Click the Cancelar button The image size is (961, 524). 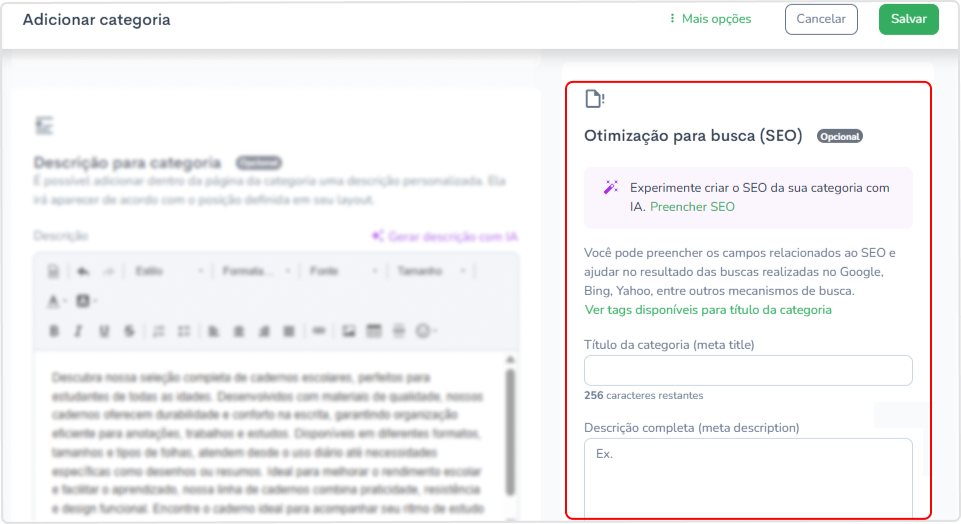[821, 19]
